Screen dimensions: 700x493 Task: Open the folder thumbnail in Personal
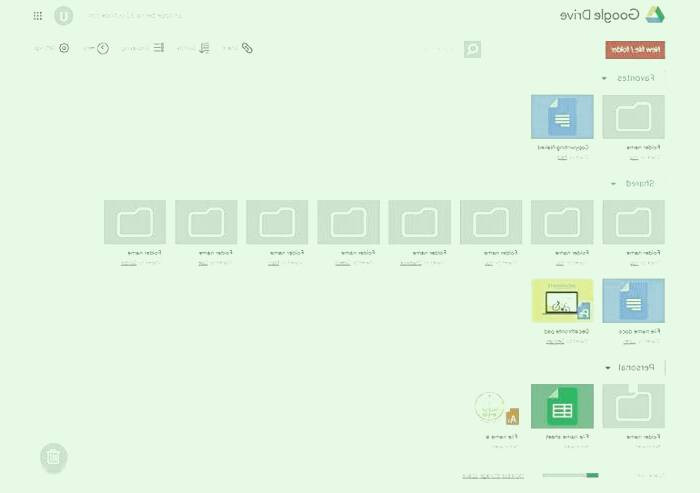633,406
